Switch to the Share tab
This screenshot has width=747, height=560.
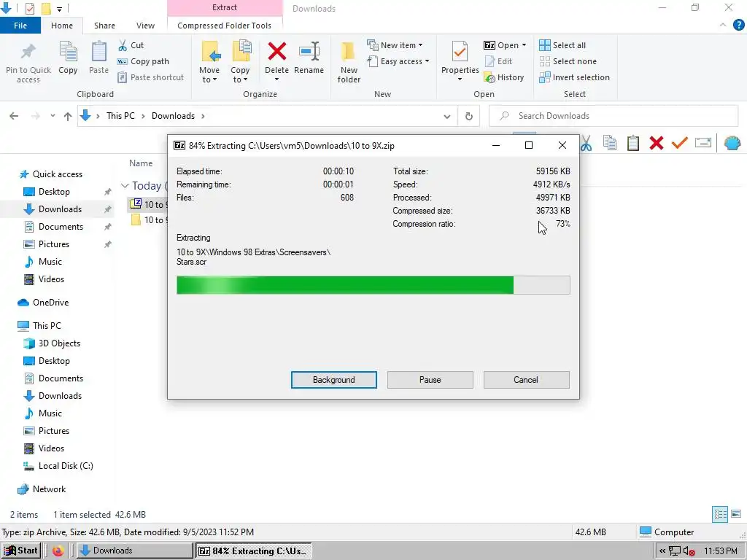coord(104,26)
